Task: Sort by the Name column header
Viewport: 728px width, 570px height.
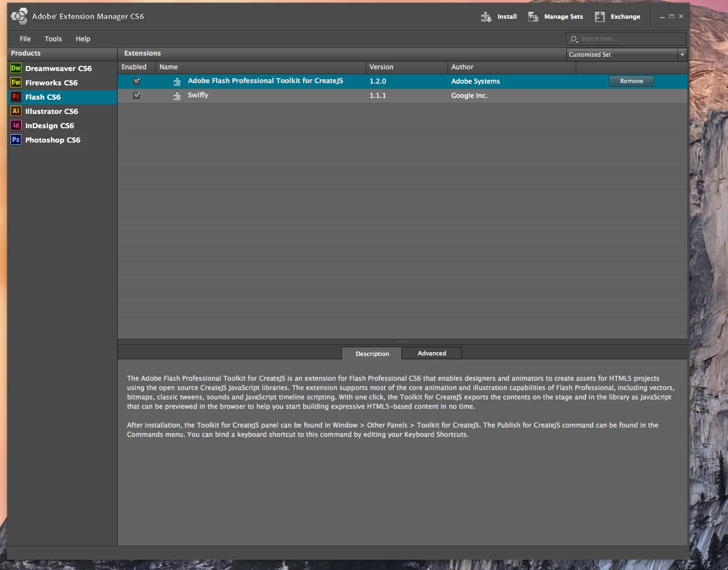Action: tap(261, 67)
